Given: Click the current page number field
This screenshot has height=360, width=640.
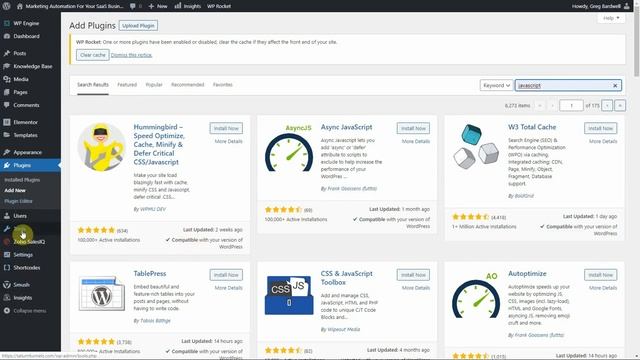Looking at the screenshot, I should pos(571,106).
